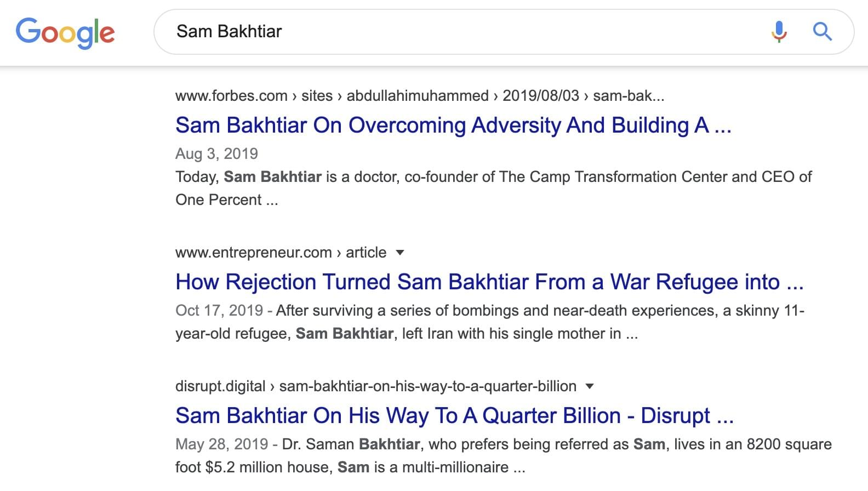
Task: Open 'On His Way To A Quarter Billion' result
Action: pos(454,416)
